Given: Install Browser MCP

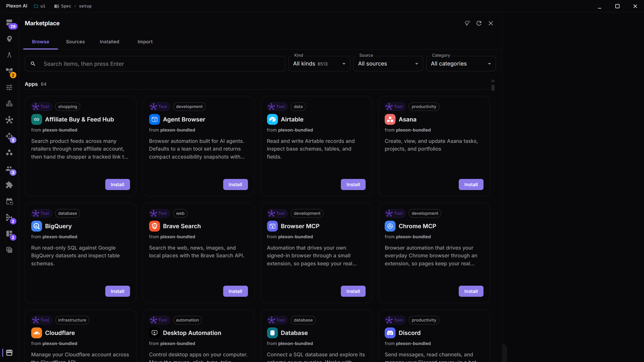Looking at the screenshot, I should tap(353, 291).
